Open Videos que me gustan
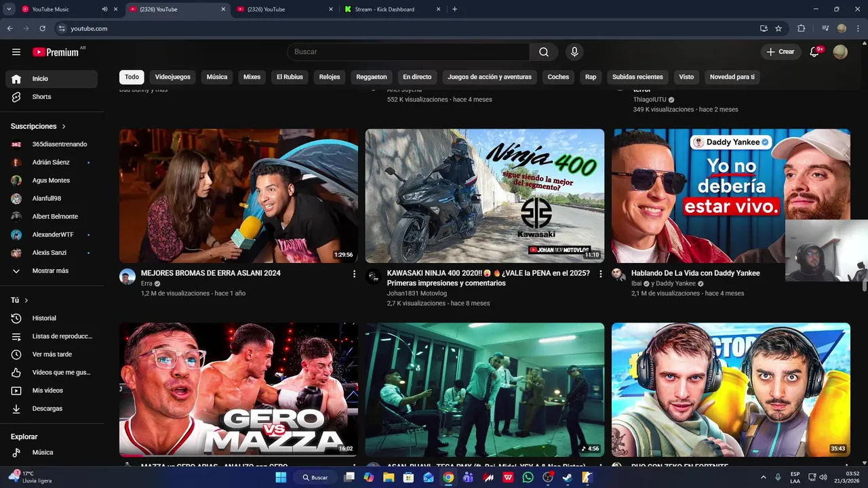This screenshot has width=868, height=488. [x=52, y=372]
